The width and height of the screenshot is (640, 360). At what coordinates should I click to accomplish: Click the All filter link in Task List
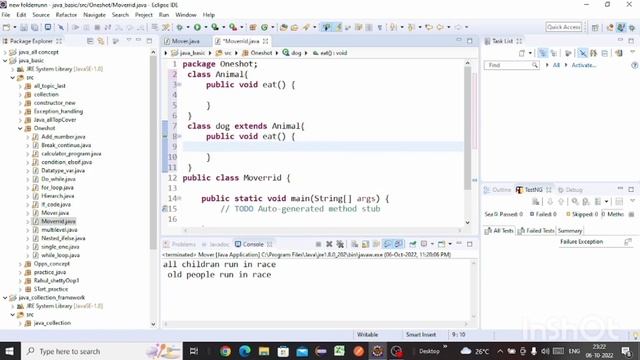click(556, 65)
